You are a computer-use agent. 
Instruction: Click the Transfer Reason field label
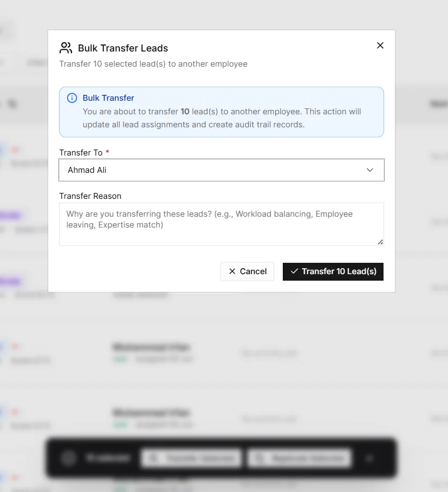click(x=90, y=196)
